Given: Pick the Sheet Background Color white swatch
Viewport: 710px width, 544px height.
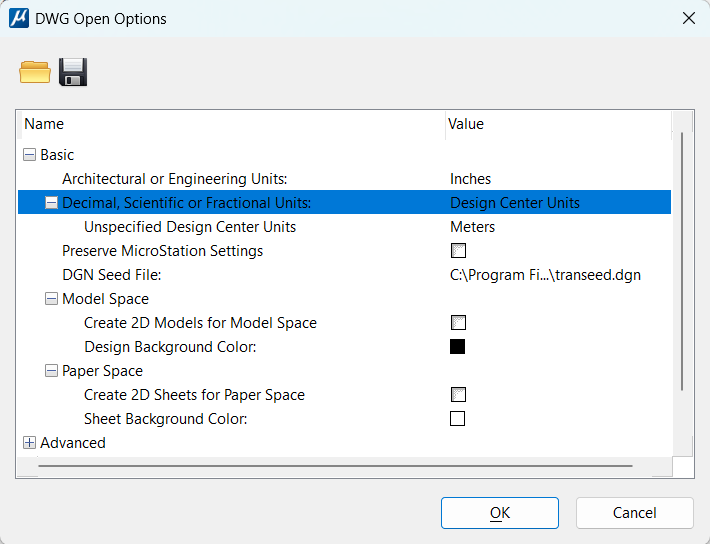Looking at the screenshot, I should [x=458, y=419].
